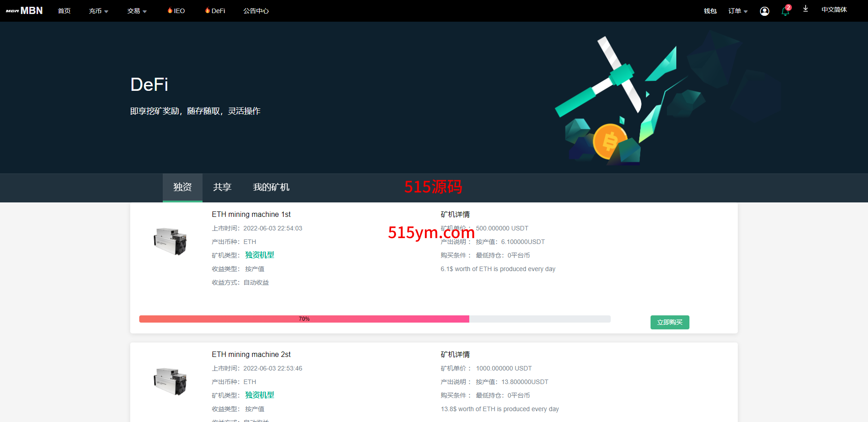Click the download app icon

805,9
